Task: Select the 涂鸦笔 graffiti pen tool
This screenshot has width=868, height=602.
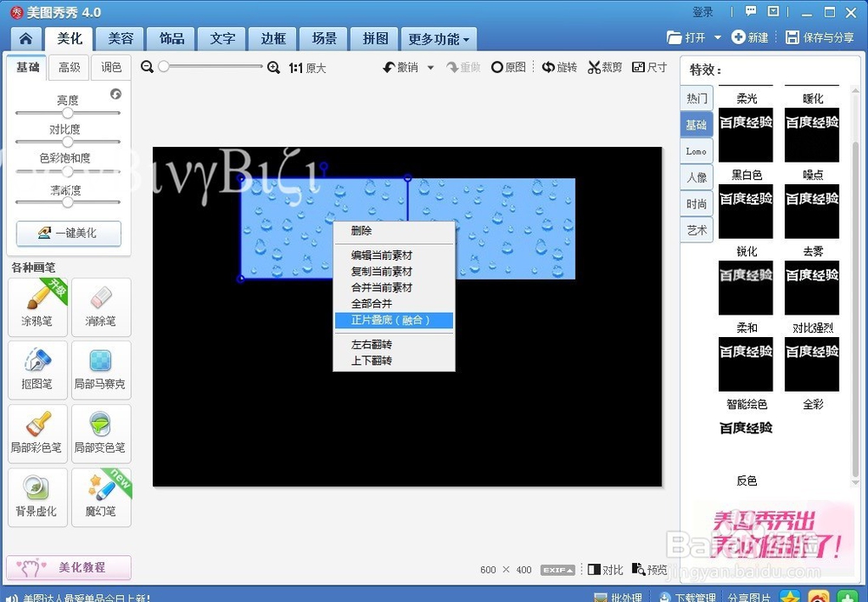Action: (37, 308)
